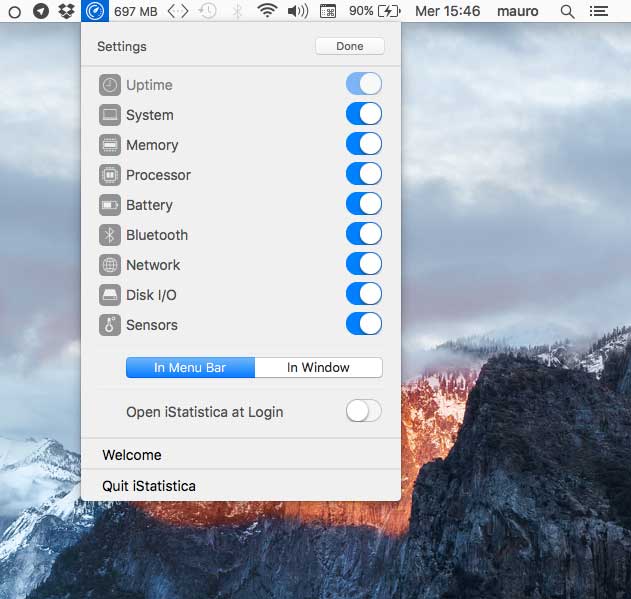Click the Done button
The height and width of the screenshot is (599, 631).
click(350, 46)
